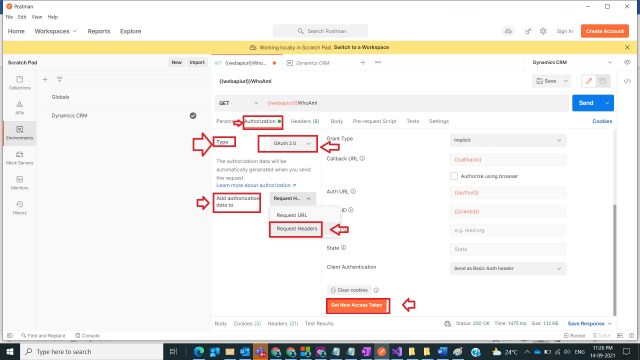This screenshot has height=360, width=640.
Task: Click the request URL input field
Action: [416, 103]
